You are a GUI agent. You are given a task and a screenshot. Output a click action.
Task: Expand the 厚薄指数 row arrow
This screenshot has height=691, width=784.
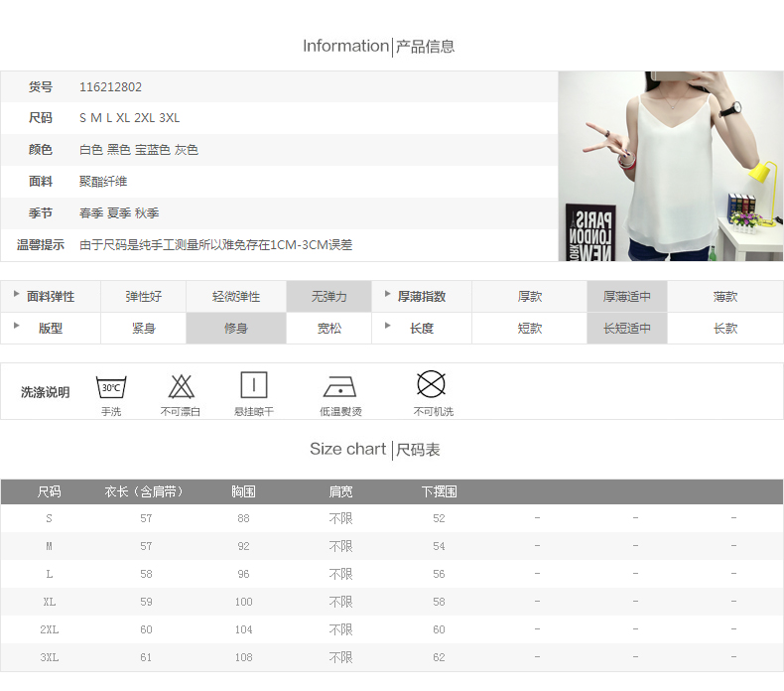pyautogui.click(x=387, y=295)
